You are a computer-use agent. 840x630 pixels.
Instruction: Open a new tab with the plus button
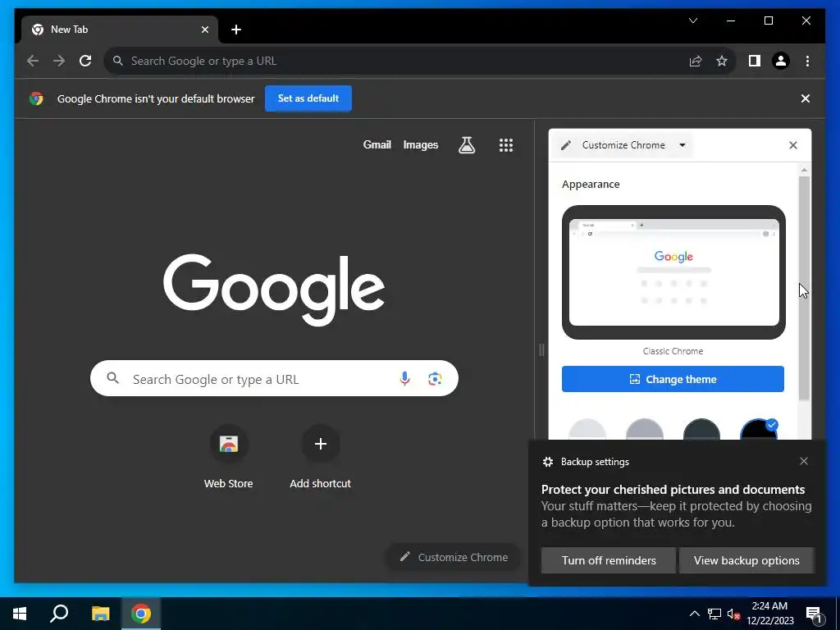[236, 30]
